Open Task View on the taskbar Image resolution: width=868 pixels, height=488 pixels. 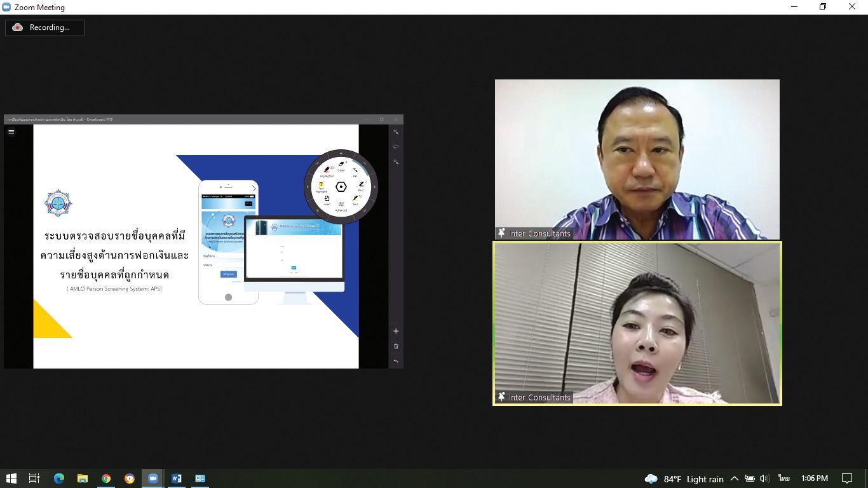[34, 478]
